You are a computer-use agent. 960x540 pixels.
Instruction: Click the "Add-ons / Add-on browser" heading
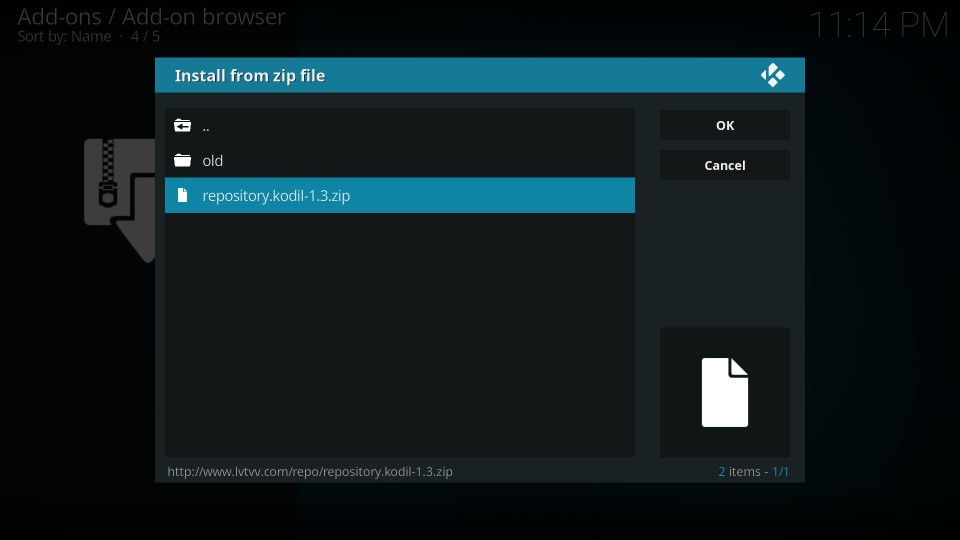click(x=151, y=17)
